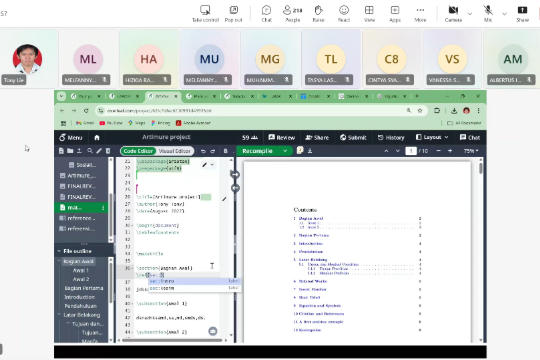Viewport: 540px width, 360px height.
Task: Open the meeting Chat panel
Action: tap(267, 14)
